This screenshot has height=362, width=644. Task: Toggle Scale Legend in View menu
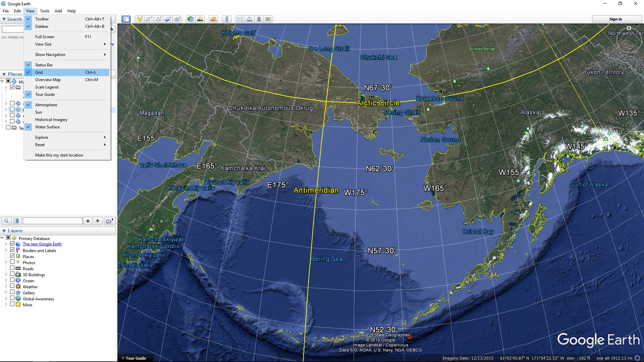(x=67, y=87)
